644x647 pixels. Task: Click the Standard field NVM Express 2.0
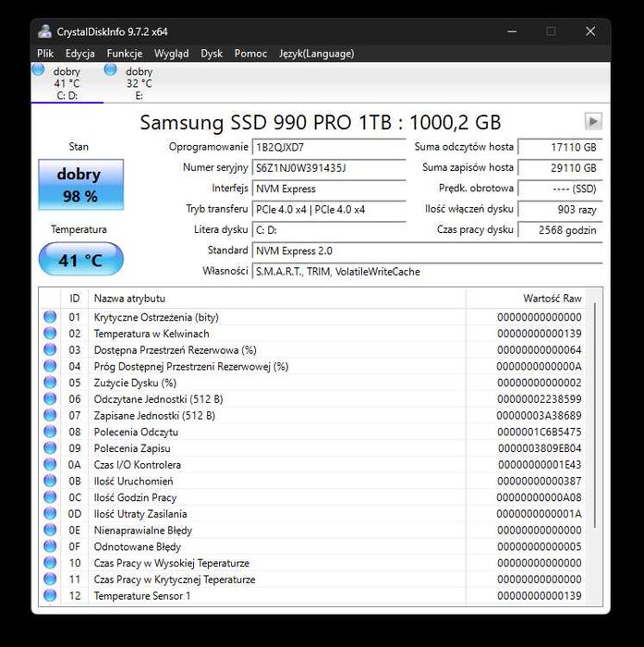427,250
